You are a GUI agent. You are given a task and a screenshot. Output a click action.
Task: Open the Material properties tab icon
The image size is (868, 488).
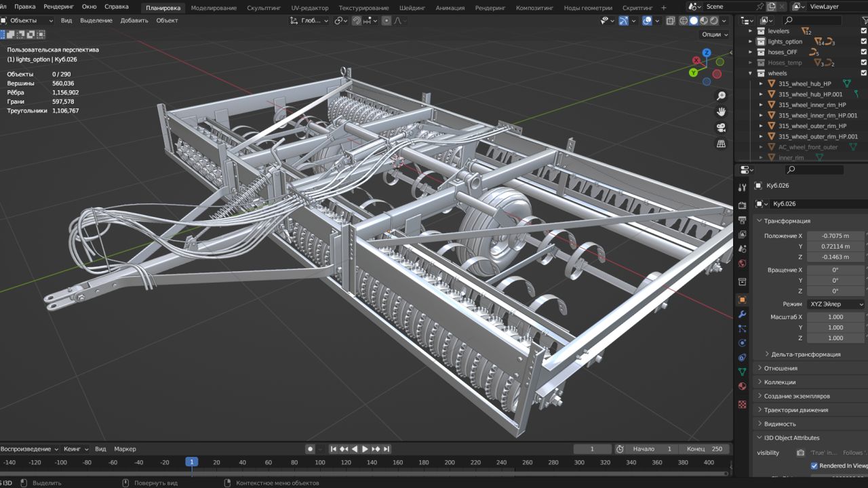(743, 386)
